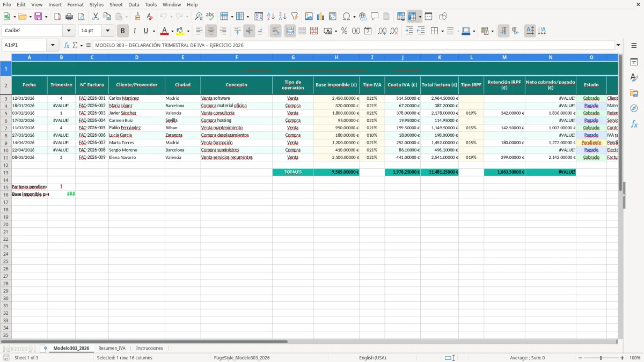
Task: Click the Define Print Area icon
Action: (401, 17)
